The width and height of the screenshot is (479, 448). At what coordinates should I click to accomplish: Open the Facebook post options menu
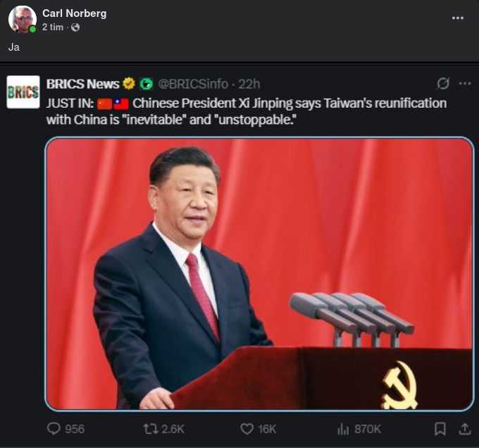[x=458, y=18]
